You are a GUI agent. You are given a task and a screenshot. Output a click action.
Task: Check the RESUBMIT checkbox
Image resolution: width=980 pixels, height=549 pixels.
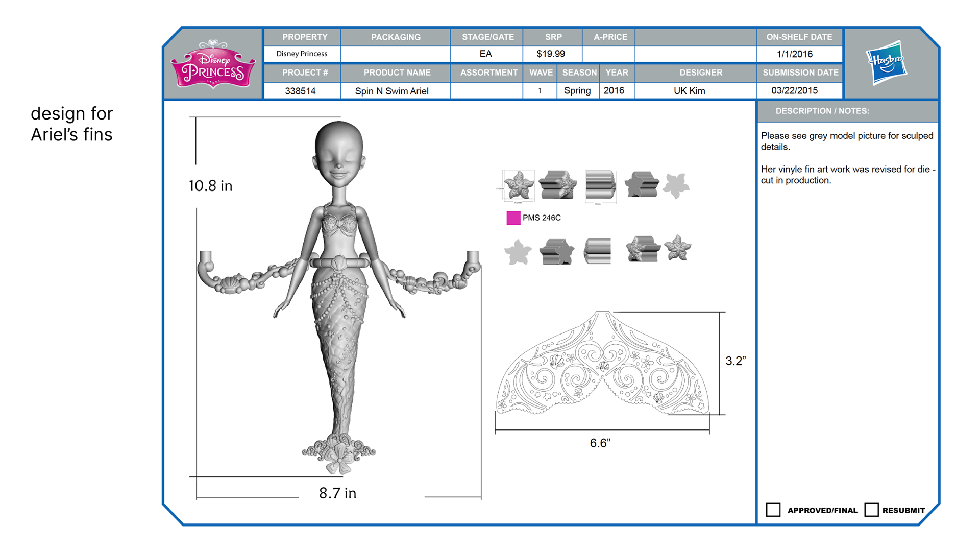coord(871,510)
